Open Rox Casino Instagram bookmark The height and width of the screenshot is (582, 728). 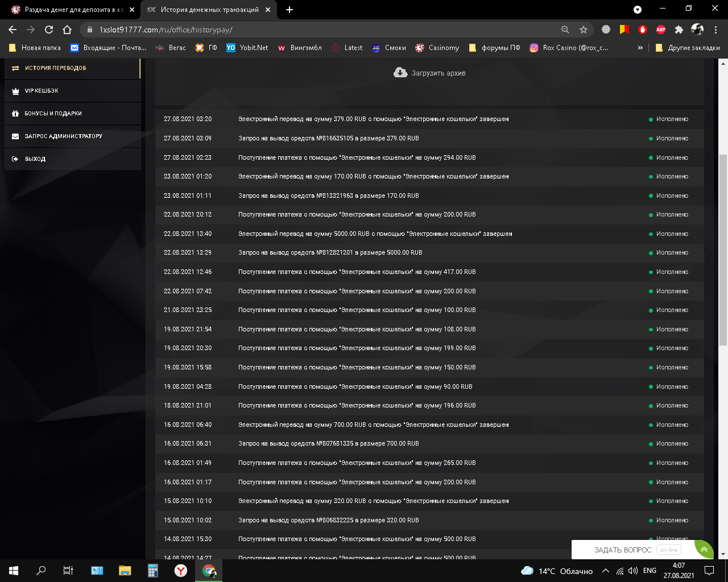569,48
